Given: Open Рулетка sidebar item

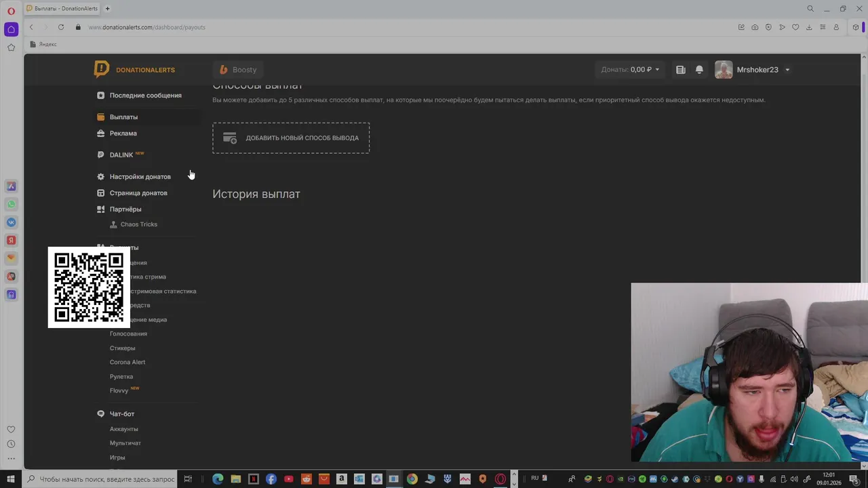Looking at the screenshot, I should pos(121,377).
